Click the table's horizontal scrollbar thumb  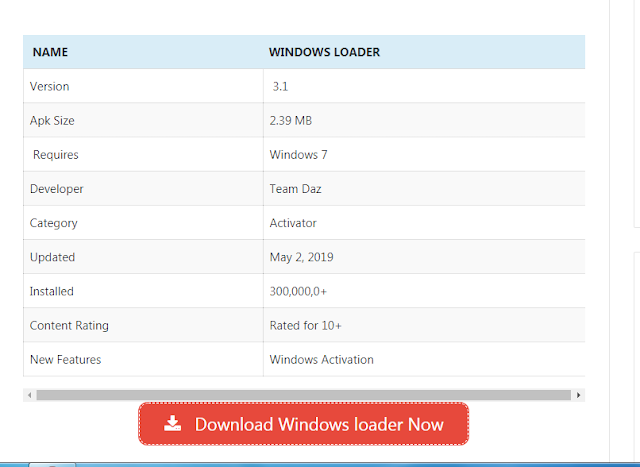[304, 395]
